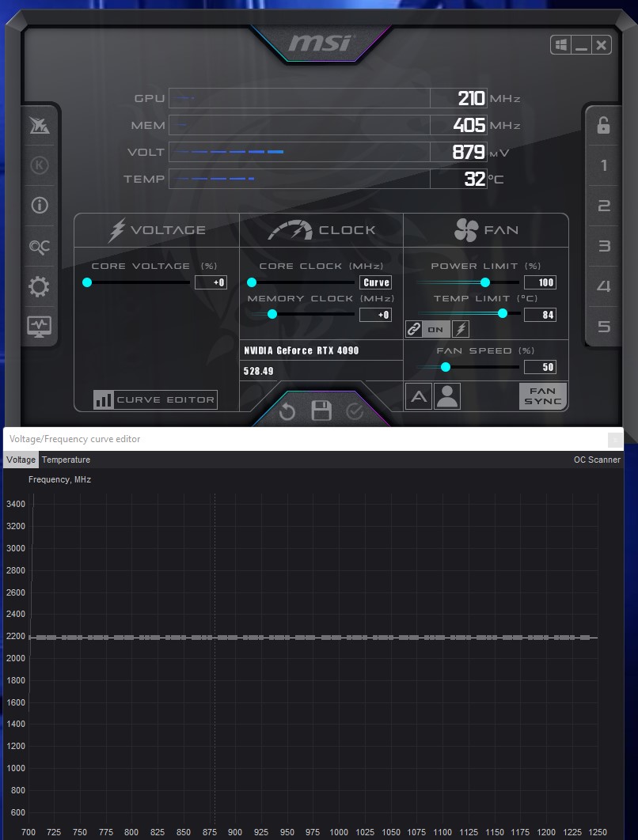The image size is (638, 840).
Task: Select profile slot 2
Action: point(604,205)
